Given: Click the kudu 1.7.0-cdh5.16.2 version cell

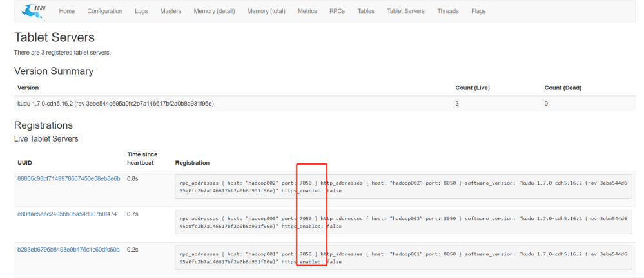Looking at the screenshot, I should pos(115,104).
